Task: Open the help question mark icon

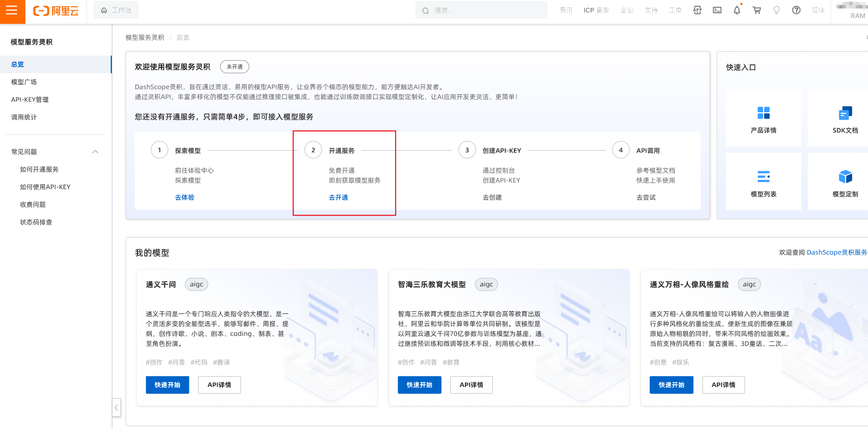Action: tap(796, 10)
